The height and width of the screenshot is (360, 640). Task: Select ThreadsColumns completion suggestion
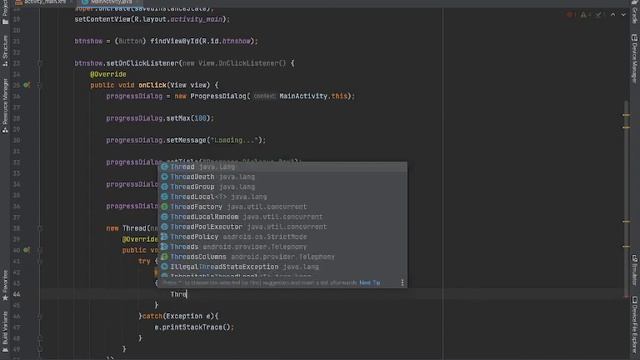coord(282,257)
